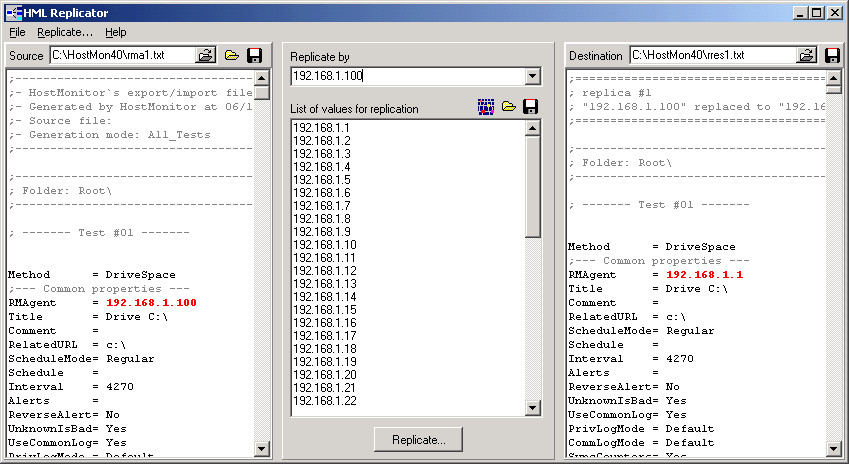The image size is (849, 464).
Task: Select 192.168.1.19 in values list
Action: (x=325, y=362)
